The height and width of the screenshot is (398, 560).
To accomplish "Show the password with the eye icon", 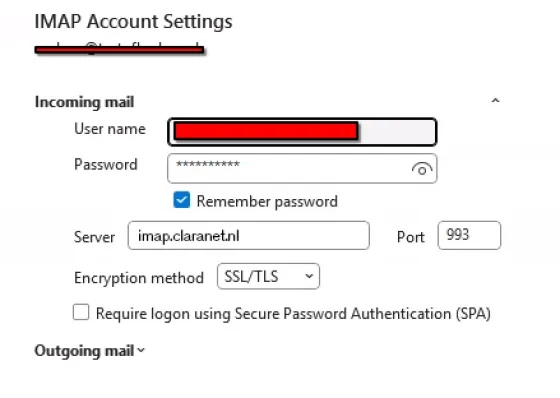I will click(x=422, y=169).
